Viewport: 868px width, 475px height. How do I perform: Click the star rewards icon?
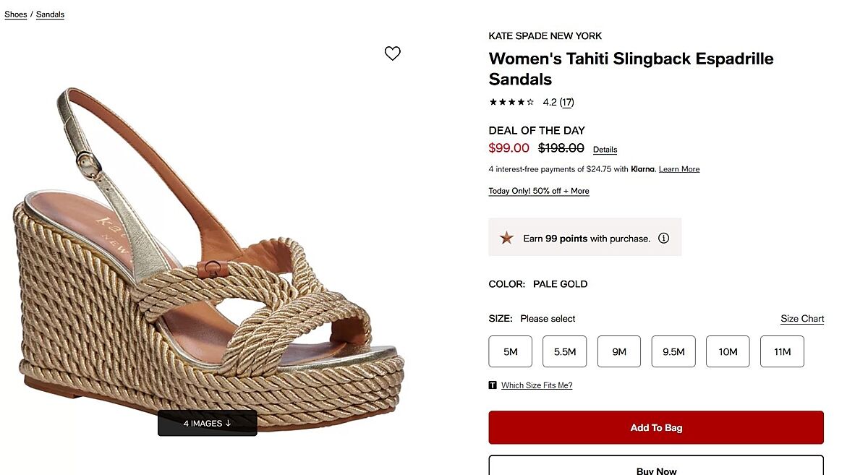(506, 238)
